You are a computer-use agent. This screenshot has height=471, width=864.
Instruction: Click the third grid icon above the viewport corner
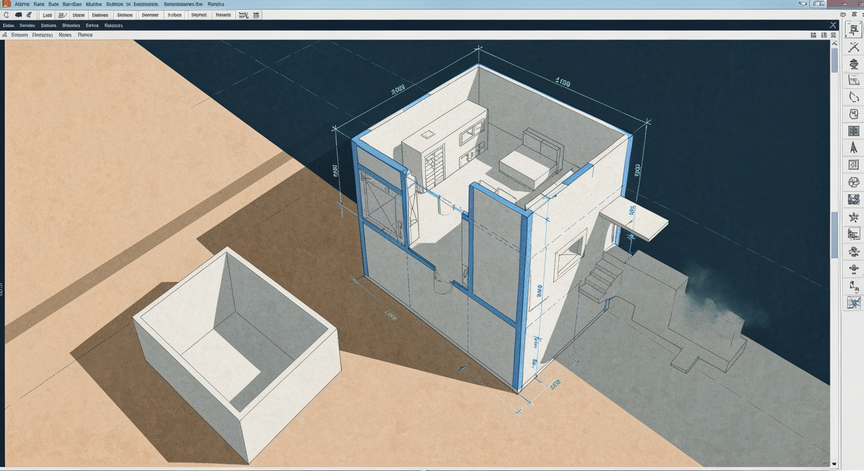834,35
